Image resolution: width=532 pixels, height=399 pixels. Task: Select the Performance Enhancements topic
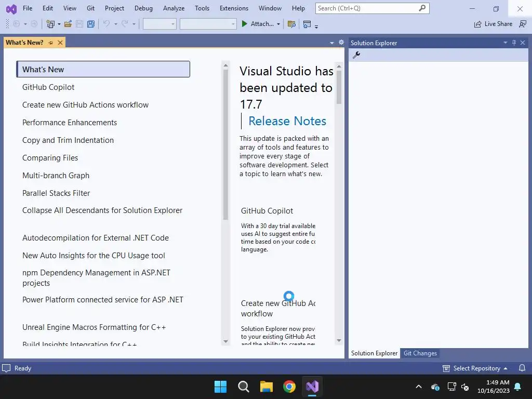(70, 123)
